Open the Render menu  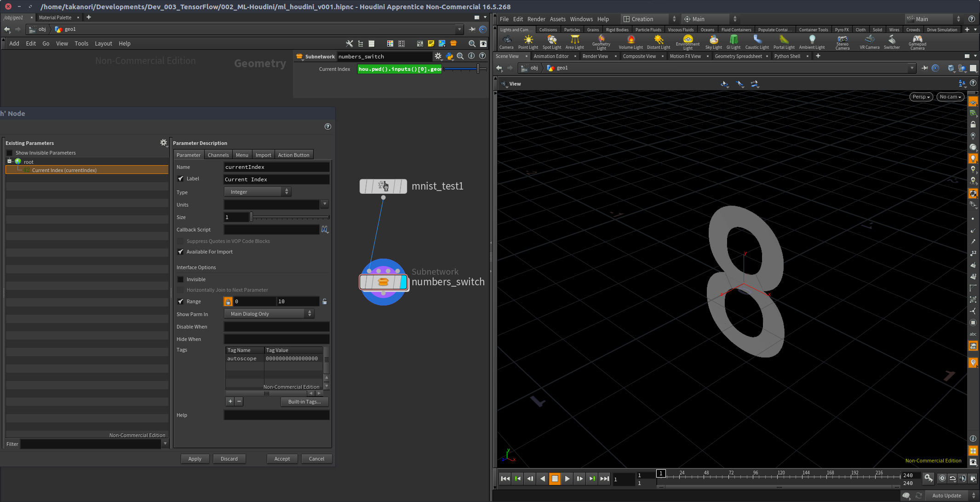(x=536, y=19)
